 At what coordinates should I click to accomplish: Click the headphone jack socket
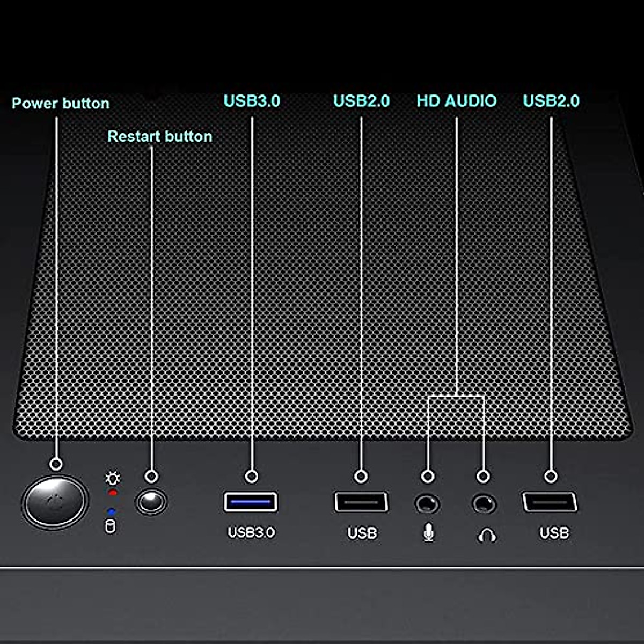(x=484, y=503)
